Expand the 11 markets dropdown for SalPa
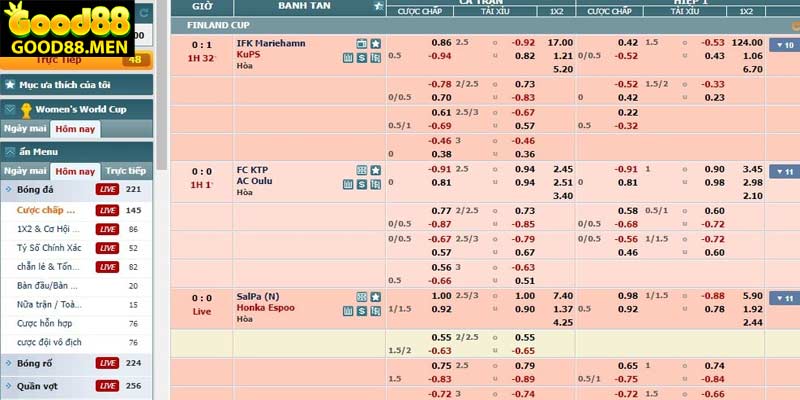 coord(784,298)
